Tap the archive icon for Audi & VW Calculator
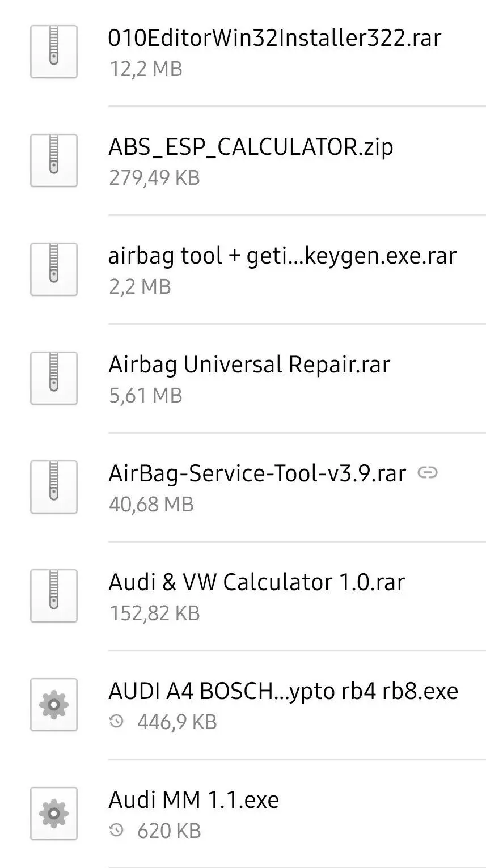Image resolution: width=486 pixels, height=868 pixels. [x=54, y=596]
